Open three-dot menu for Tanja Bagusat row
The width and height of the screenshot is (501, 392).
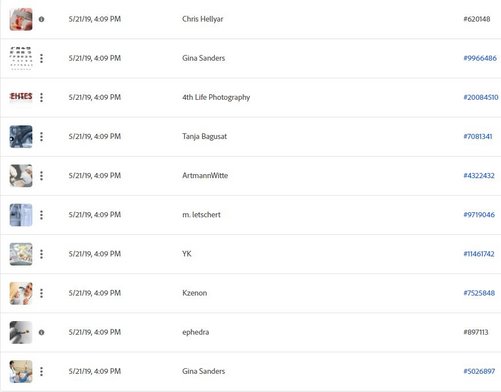coord(41,136)
